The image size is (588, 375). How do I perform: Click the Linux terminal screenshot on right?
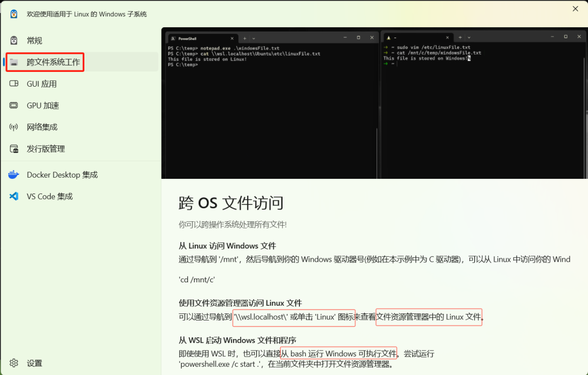(x=482, y=105)
